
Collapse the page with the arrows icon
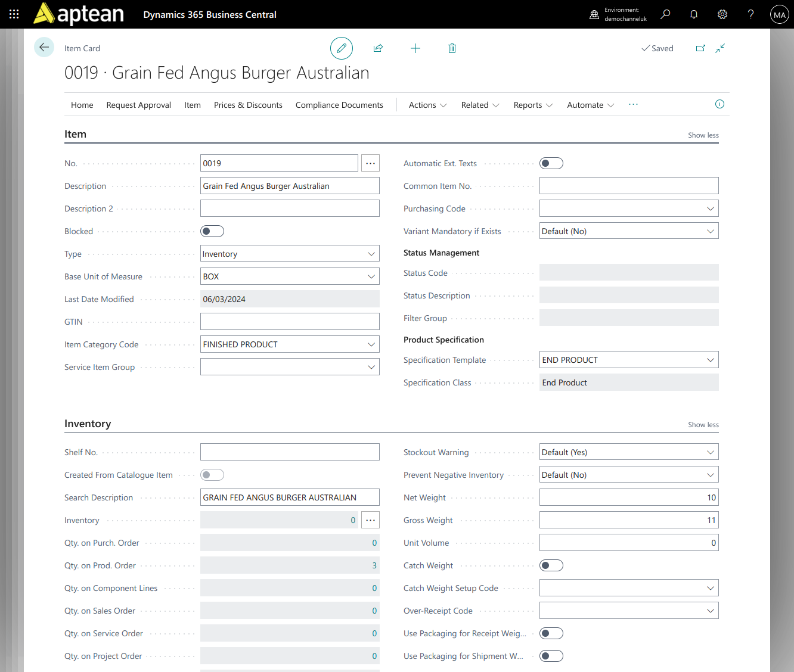pos(720,48)
